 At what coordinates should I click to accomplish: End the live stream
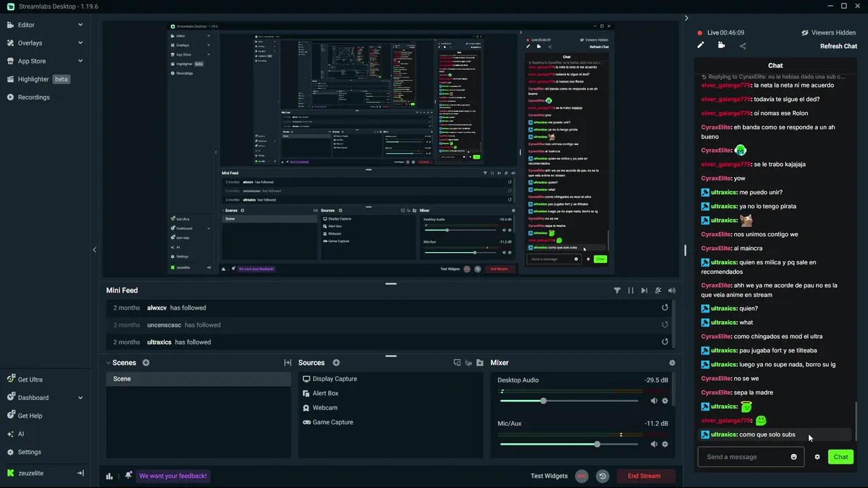644,476
